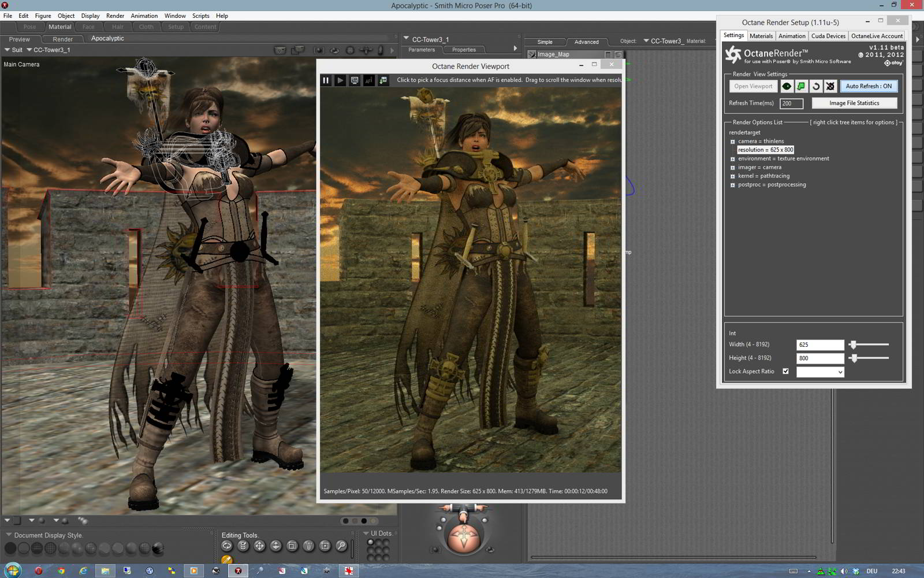This screenshot has height=578, width=924.
Task: Click the save render image icon
Action: [x=383, y=80]
